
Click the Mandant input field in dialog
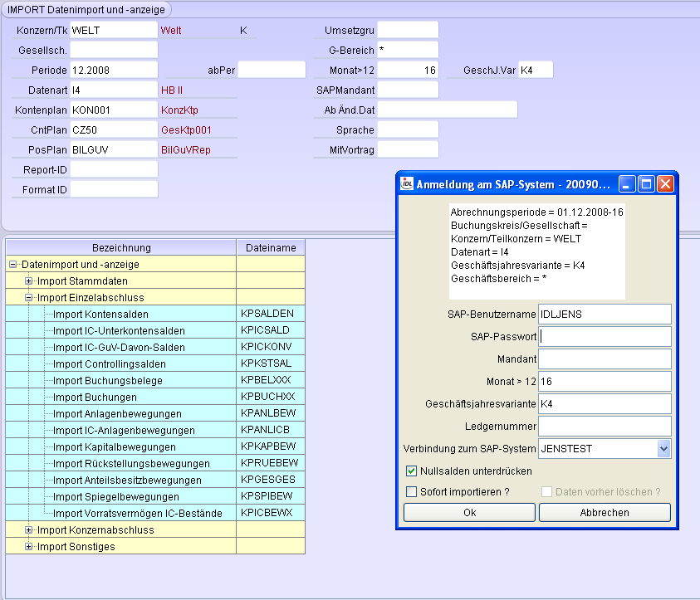(x=605, y=359)
